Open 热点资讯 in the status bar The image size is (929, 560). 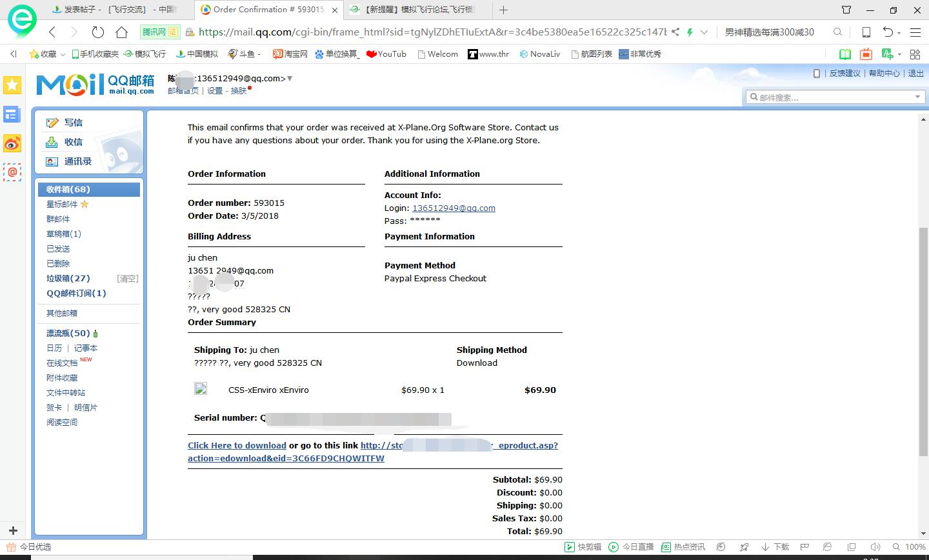coord(684,547)
